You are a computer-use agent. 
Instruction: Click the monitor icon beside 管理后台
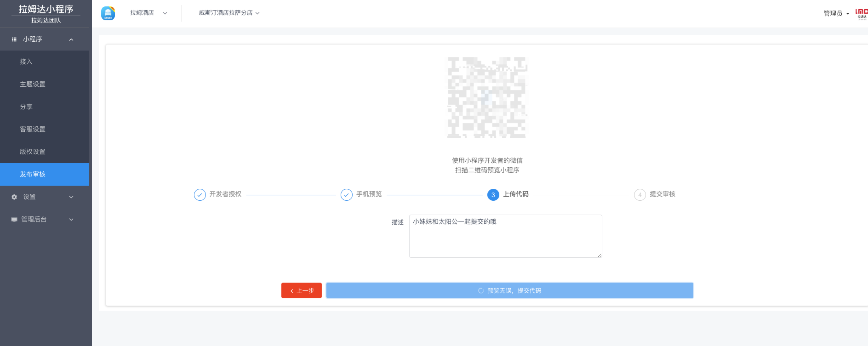14,220
